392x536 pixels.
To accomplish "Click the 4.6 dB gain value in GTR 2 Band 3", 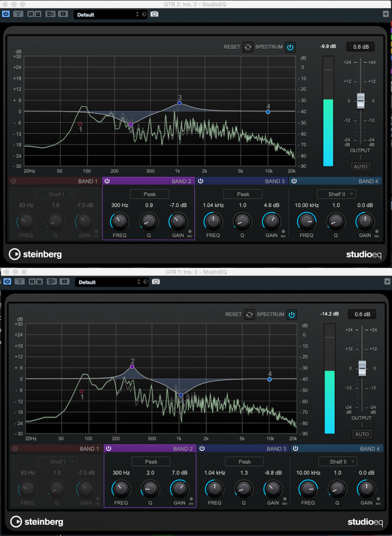I will pyautogui.click(x=271, y=205).
